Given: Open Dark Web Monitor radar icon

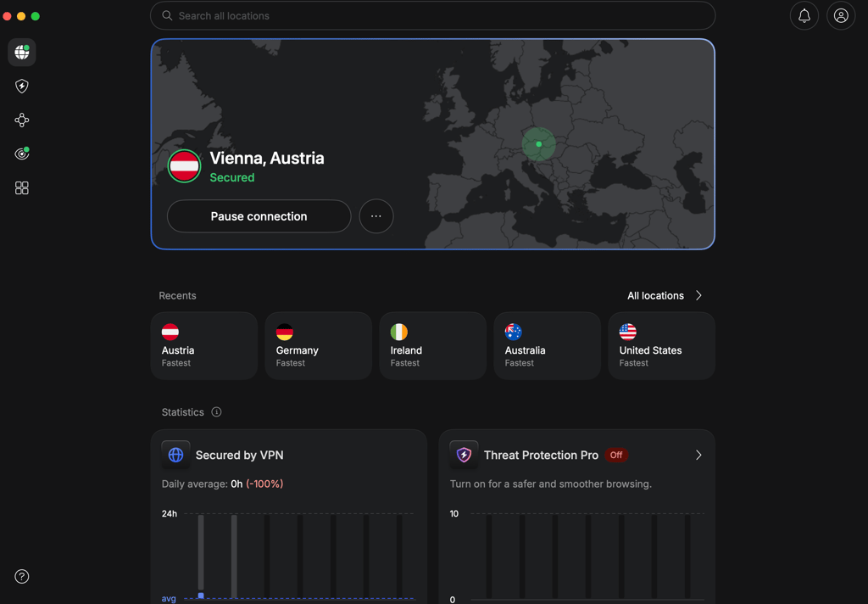Looking at the screenshot, I should point(21,154).
